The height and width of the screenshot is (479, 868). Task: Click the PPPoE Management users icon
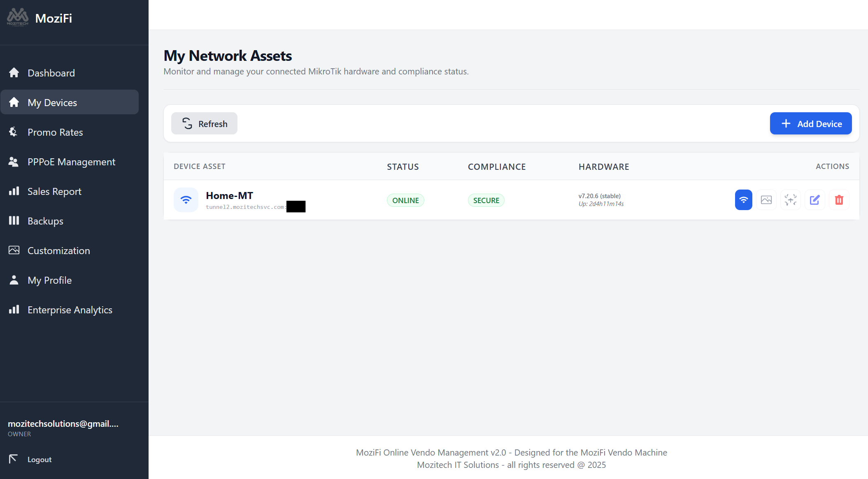coord(14,162)
